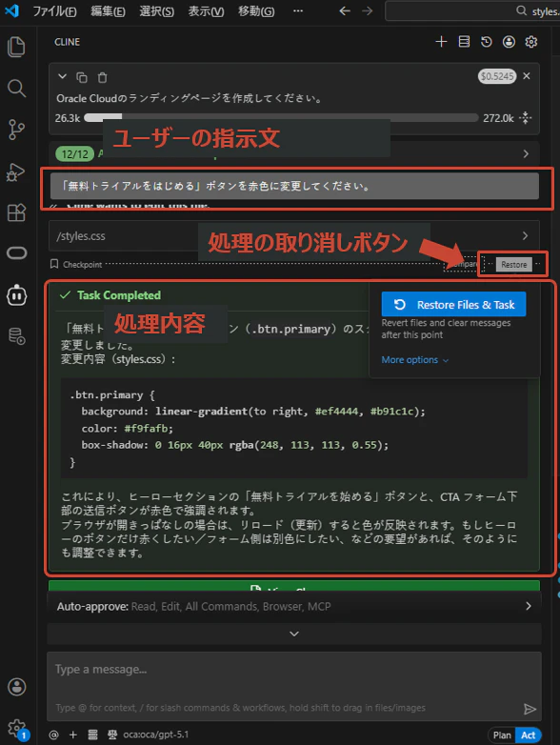Click the down chevron bar above message box
This screenshot has height=745, width=560.
[294, 634]
